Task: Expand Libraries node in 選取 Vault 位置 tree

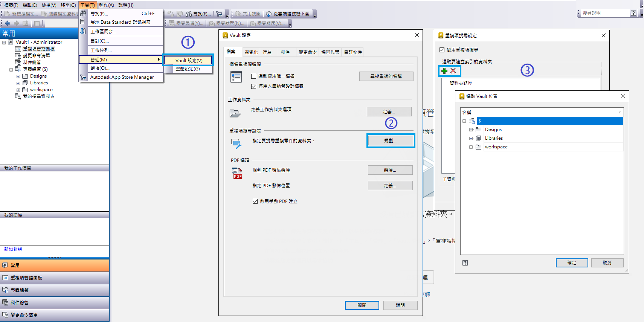Action: (x=471, y=138)
